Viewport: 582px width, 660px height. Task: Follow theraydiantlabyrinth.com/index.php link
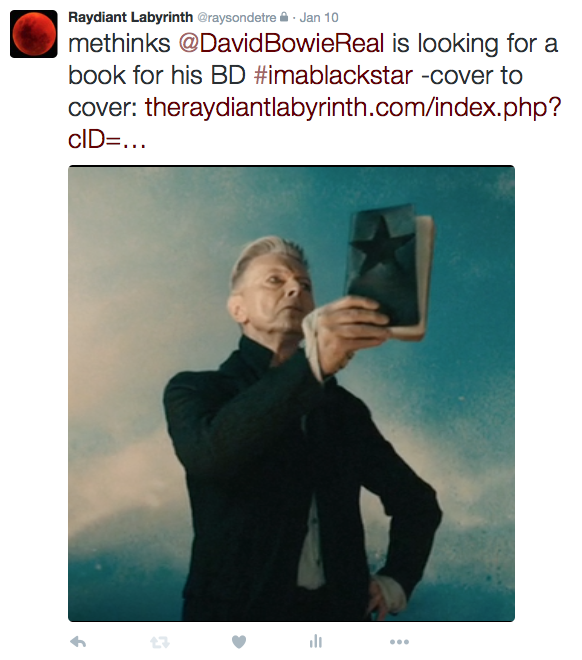353,108
